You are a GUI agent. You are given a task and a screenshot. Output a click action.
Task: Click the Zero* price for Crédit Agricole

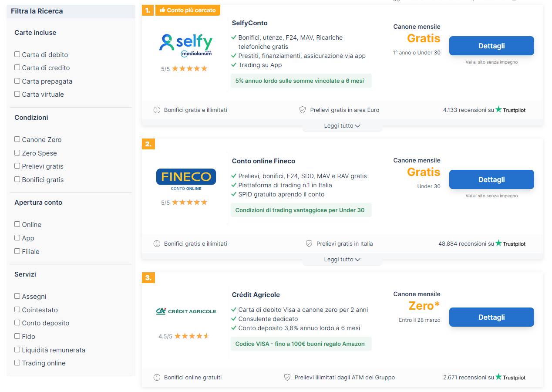(424, 306)
